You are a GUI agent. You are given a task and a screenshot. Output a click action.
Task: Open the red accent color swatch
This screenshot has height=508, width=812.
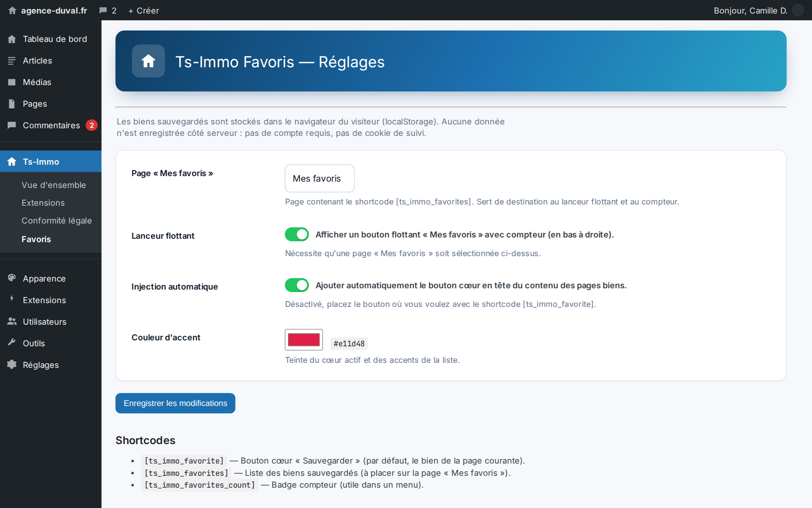304,340
